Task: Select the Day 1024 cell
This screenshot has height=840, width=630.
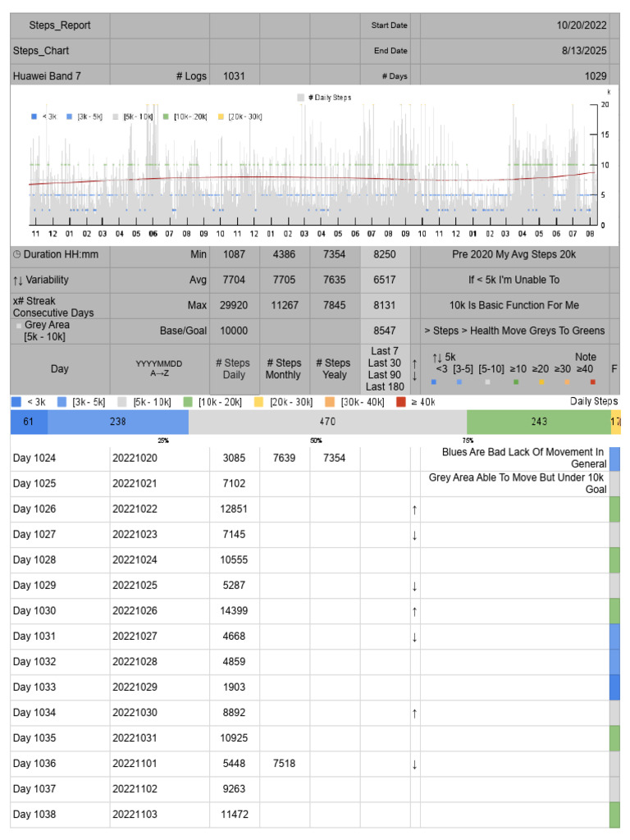Action: pyautogui.click(x=60, y=459)
